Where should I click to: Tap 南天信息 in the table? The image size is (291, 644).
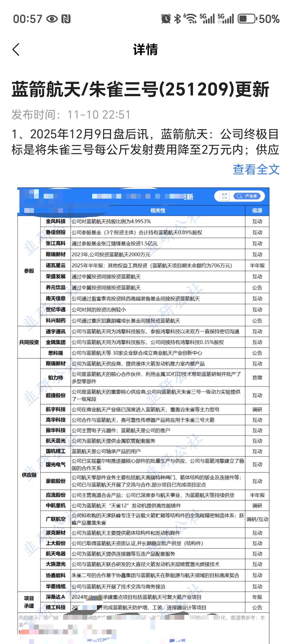(x=56, y=298)
